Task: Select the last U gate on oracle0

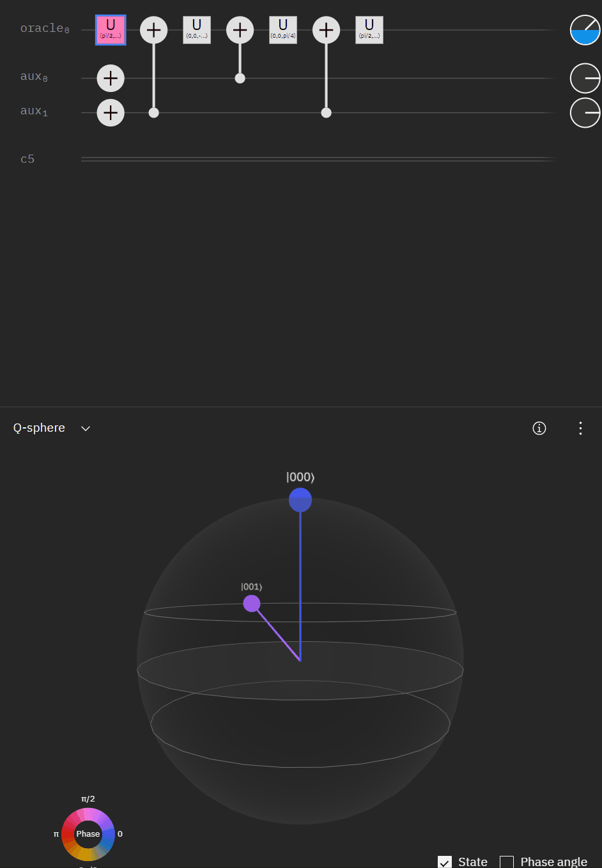Action: pyautogui.click(x=369, y=30)
